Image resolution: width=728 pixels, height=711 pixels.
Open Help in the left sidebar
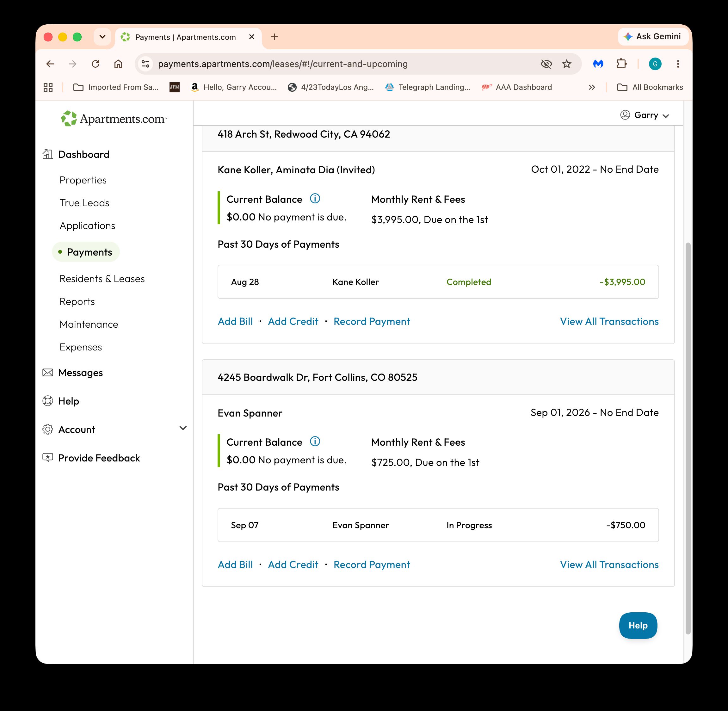[x=68, y=401]
